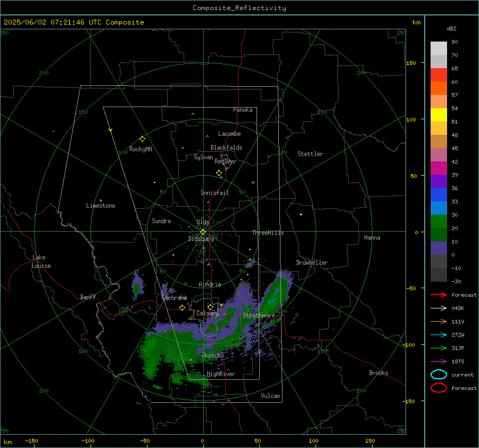Click the Blackfalds city label
The height and width of the screenshot is (448, 479).
pyautogui.click(x=226, y=148)
